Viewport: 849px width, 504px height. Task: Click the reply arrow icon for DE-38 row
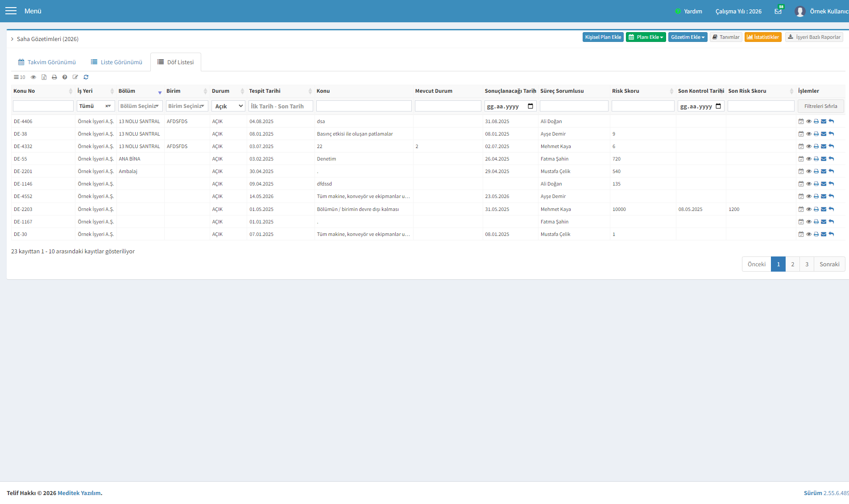point(831,134)
